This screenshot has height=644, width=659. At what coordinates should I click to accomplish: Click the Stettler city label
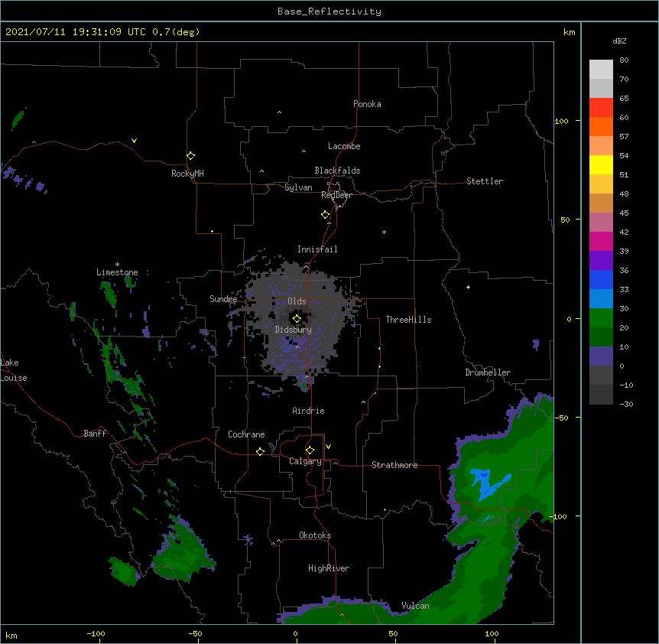click(x=485, y=181)
